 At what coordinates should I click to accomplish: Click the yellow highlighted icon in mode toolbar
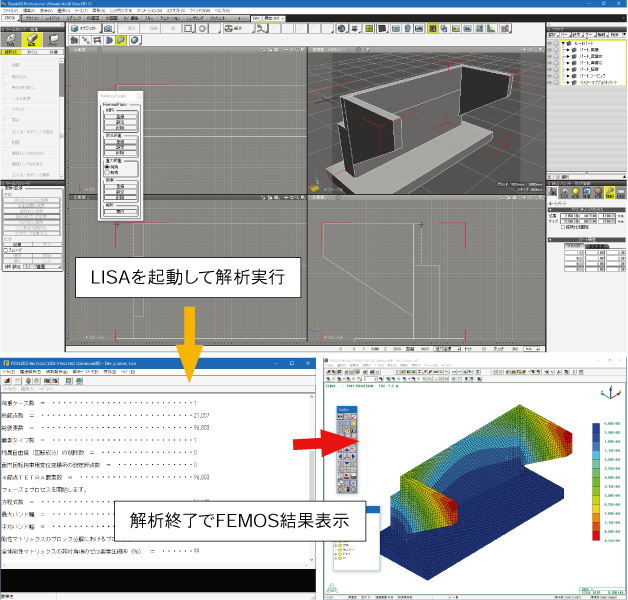tap(120, 40)
